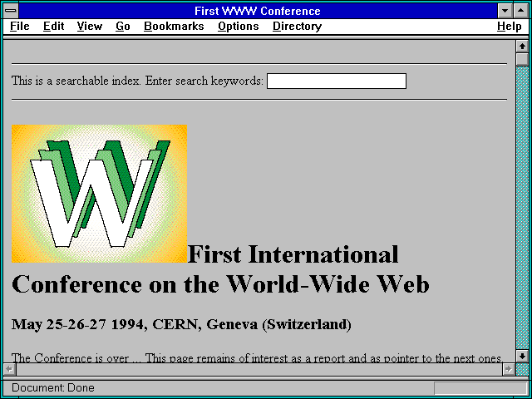This screenshot has height=399, width=532.
Task: Open the Go menu
Action: (x=123, y=27)
